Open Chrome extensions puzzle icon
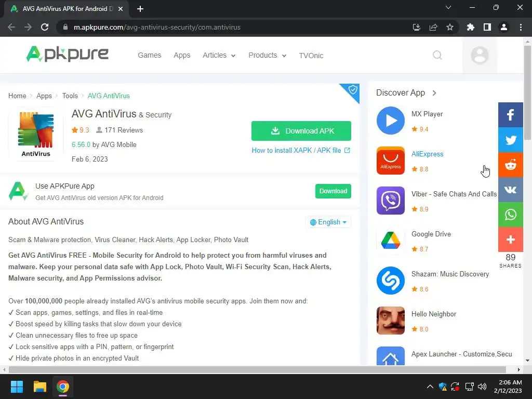The height and width of the screenshot is (399, 532). click(x=471, y=27)
